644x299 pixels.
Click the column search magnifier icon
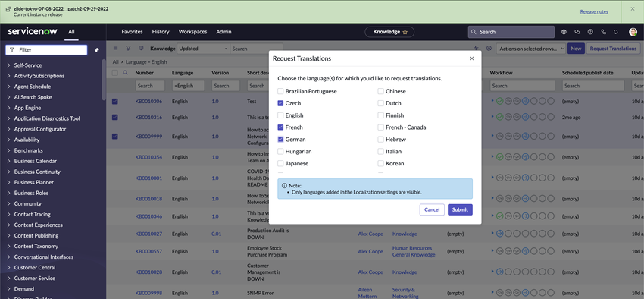click(x=126, y=72)
